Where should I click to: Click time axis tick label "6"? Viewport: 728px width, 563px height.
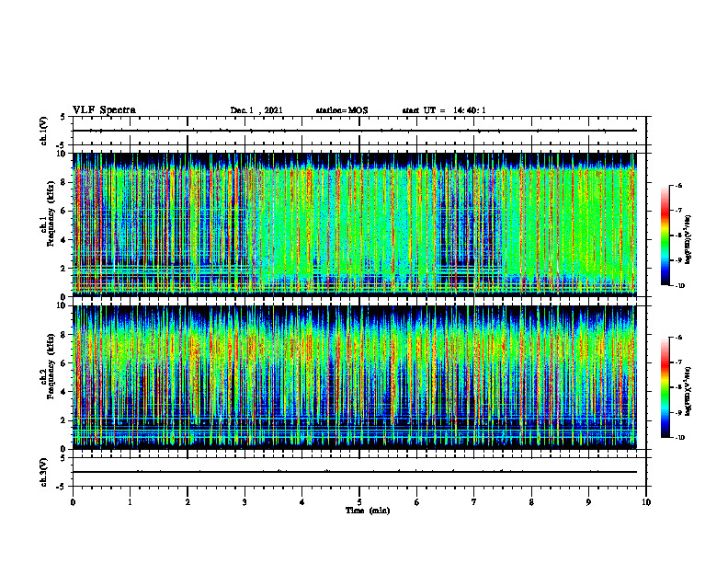click(416, 502)
